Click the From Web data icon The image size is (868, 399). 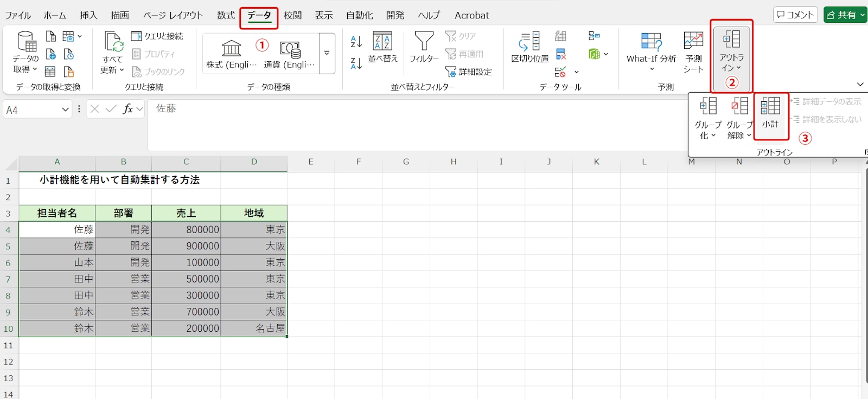coord(51,54)
